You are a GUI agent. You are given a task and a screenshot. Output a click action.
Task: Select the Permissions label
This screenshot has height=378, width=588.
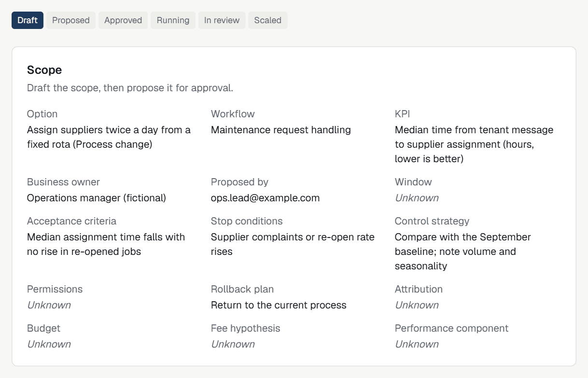coord(55,289)
